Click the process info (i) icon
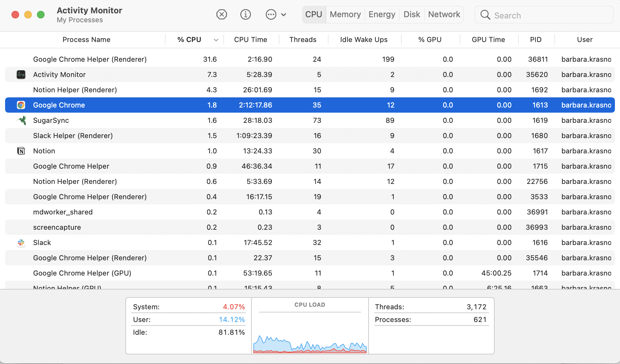Screen dimensions: 620x364 pos(245,15)
